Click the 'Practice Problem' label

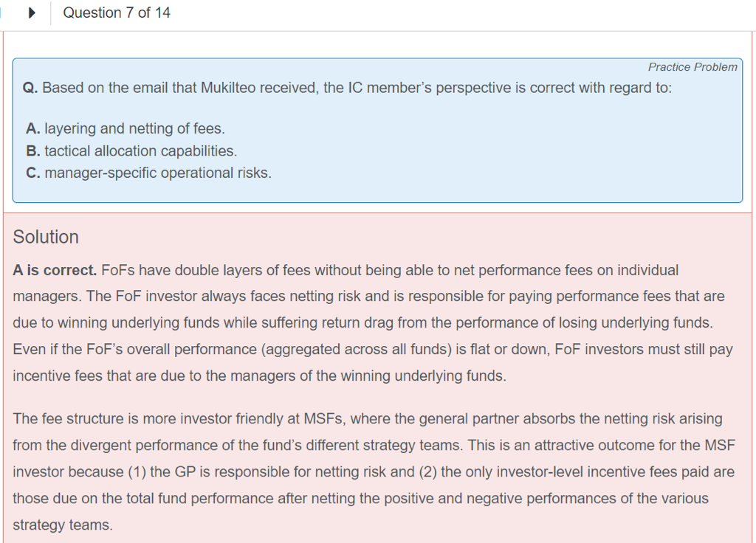pyautogui.click(x=692, y=67)
